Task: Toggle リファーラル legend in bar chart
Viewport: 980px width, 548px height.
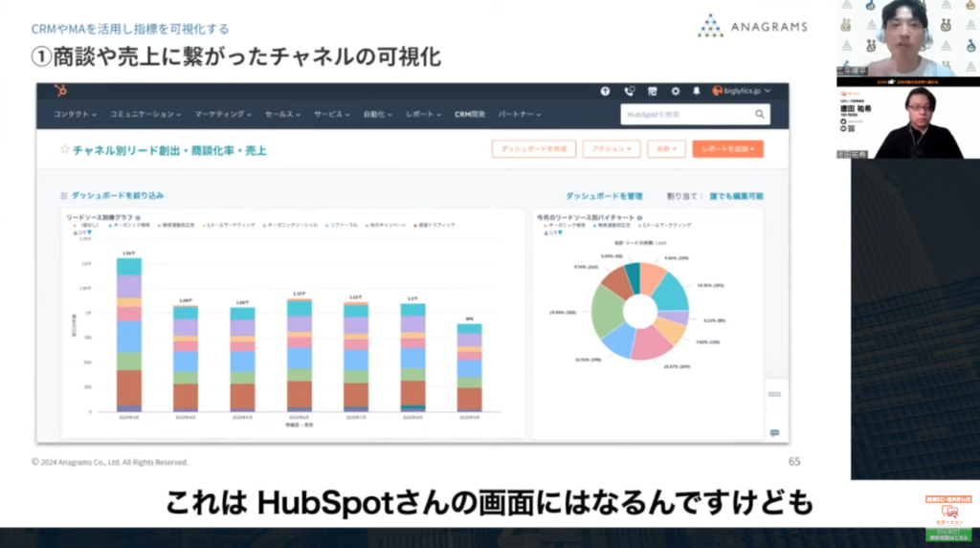Action: (x=342, y=225)
